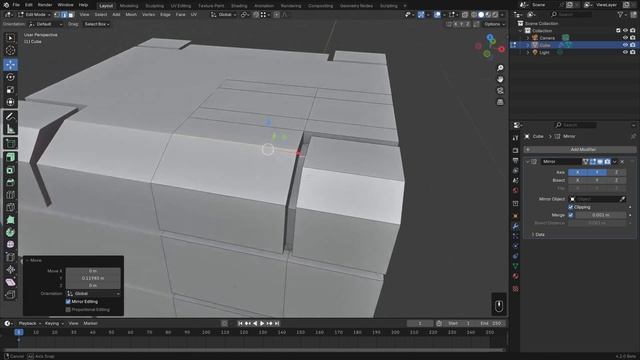The width and height of the screenshot is (640, 360).
Task: Select the Shrink/Fatten tool
Action: pos(10,269)
